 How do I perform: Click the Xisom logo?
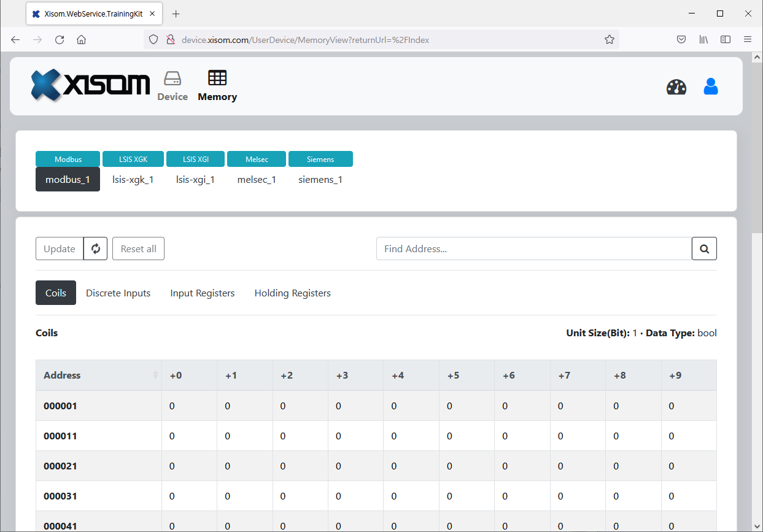coord(91,85)
